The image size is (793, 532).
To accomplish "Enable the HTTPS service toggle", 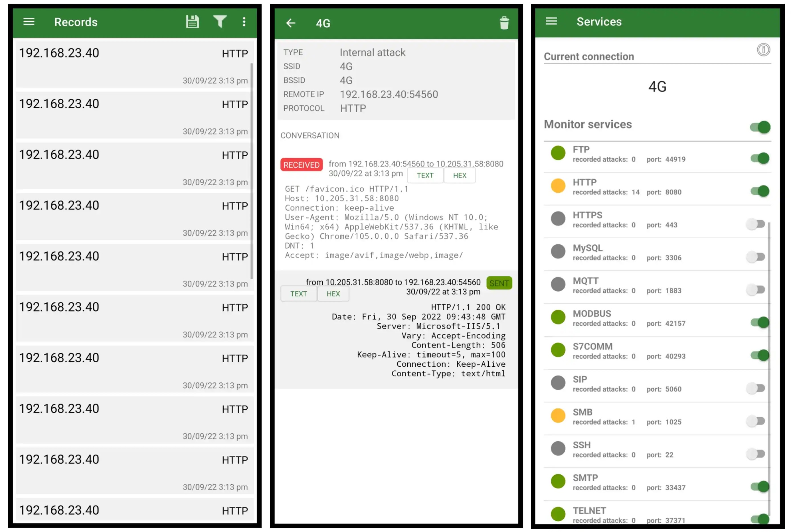I will [x=756, y=224].
